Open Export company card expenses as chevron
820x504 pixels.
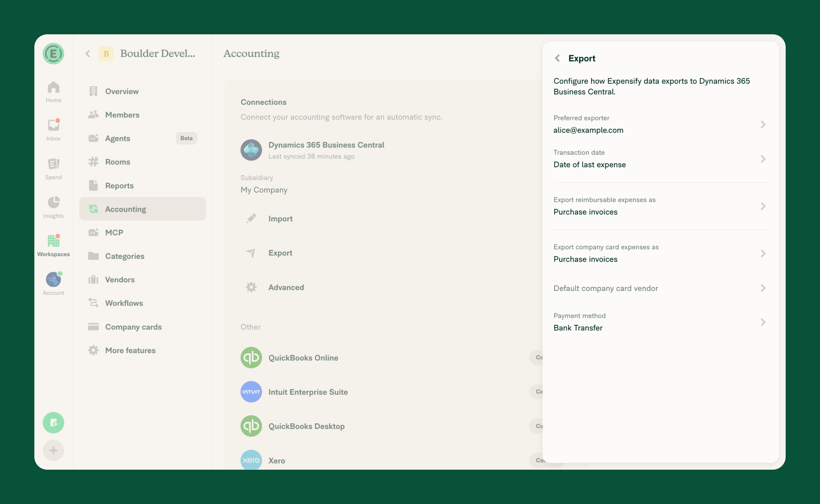[x=763, y=253]
